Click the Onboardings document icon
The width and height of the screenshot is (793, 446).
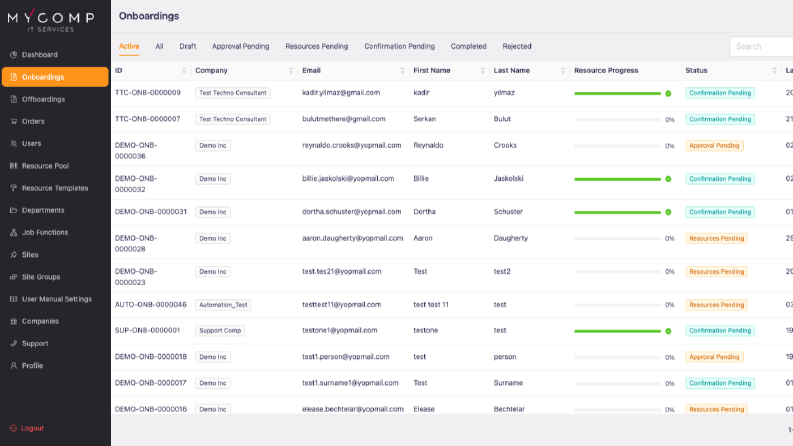pos(14,77)
